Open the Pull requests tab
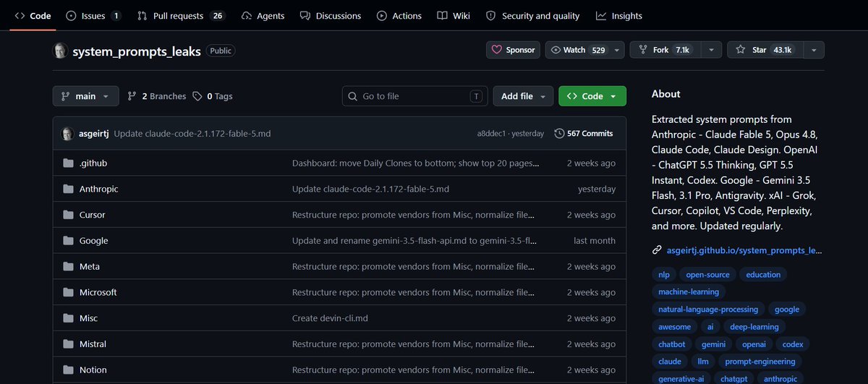The image size is (868, 384). [x=181, y=15]
